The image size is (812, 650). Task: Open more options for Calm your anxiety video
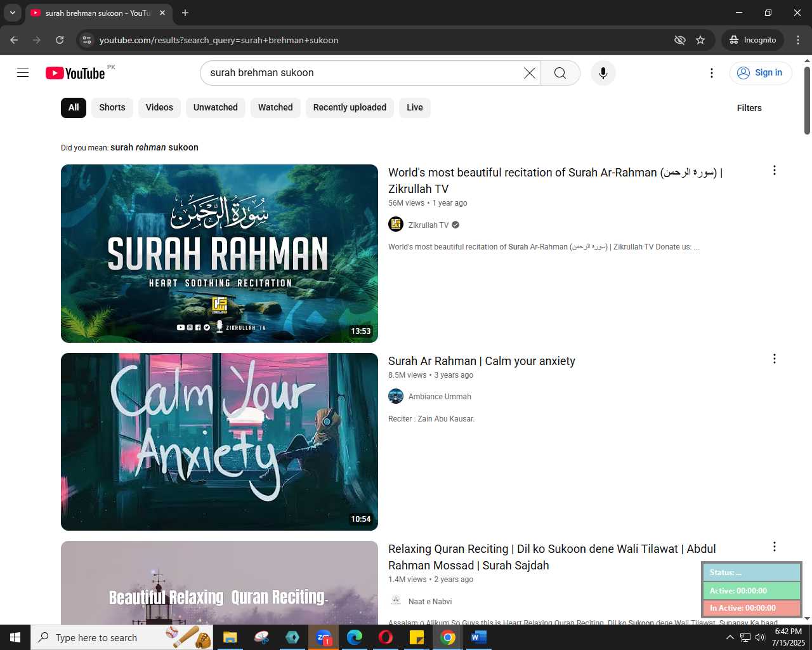tap(774, 359)
